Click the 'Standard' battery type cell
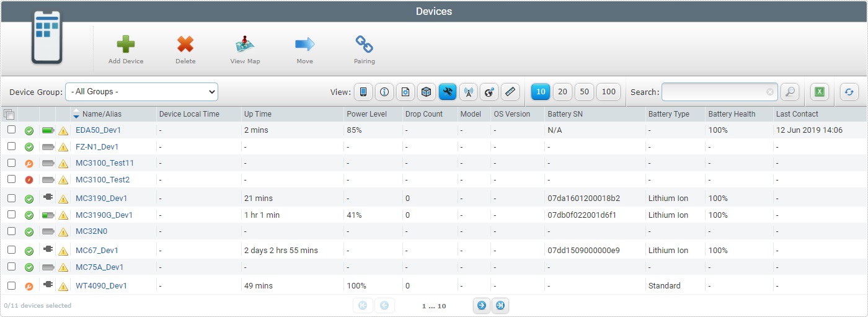The height and width of the screenshot is (317, 868). [x=664, y=286]
